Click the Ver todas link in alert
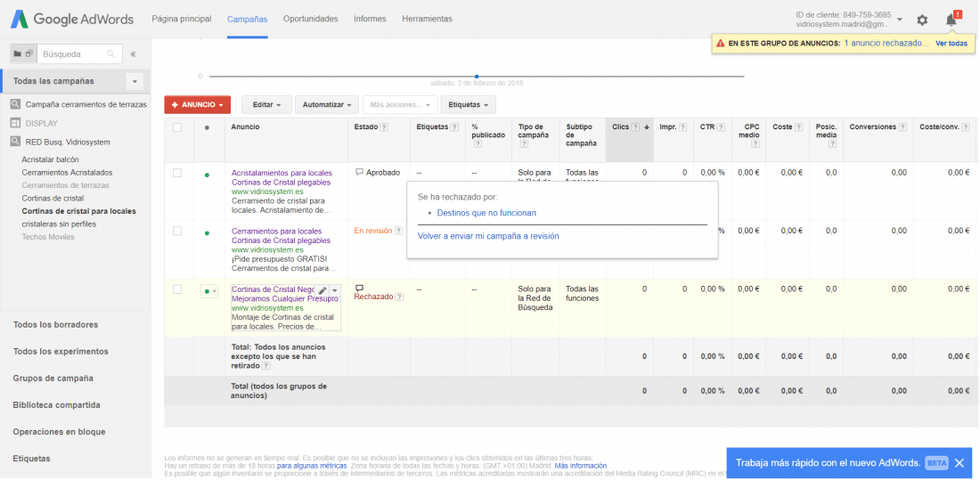 point(951,44)
